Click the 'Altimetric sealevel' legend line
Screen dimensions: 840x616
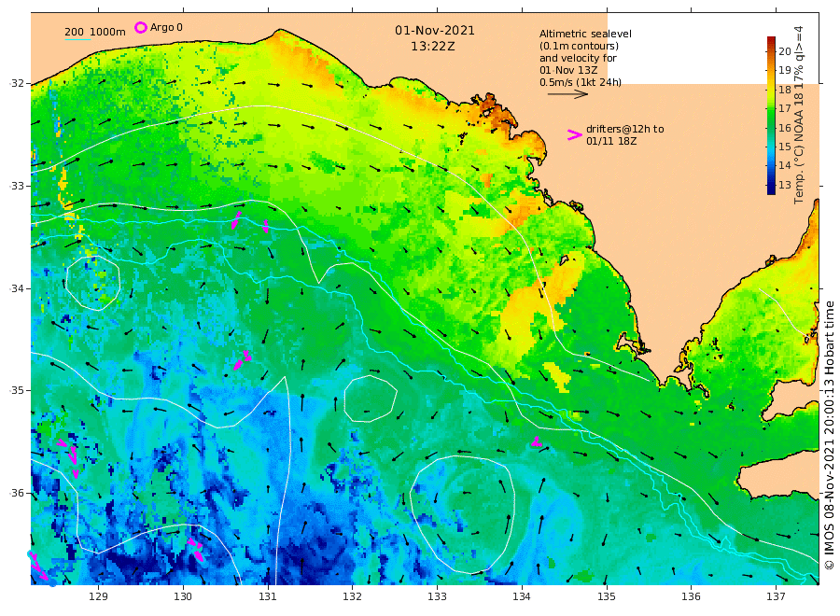pos(585,34)
